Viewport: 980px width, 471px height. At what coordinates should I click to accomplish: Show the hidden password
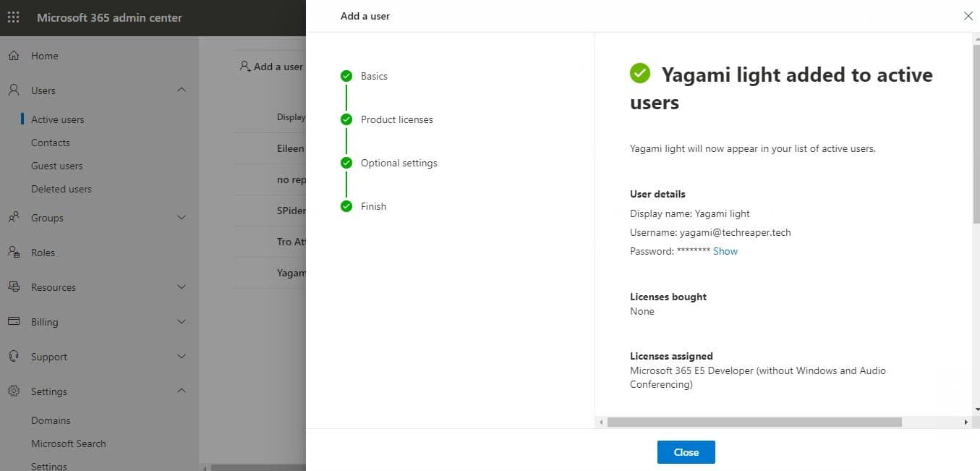click(725, 251)
